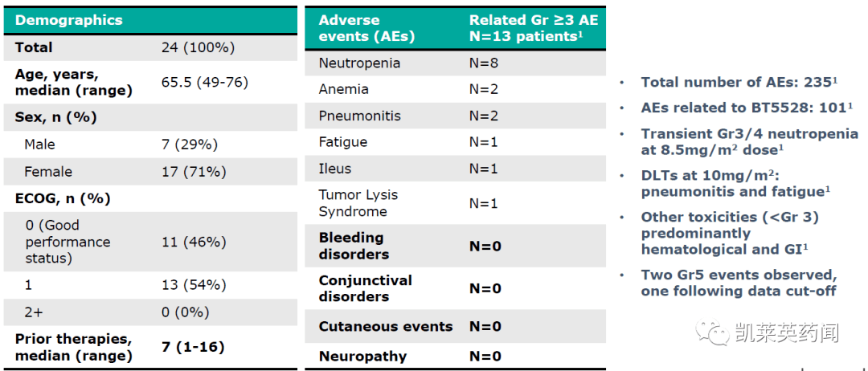Click the prior therapies value 7 (1-16)

[193, 347]
